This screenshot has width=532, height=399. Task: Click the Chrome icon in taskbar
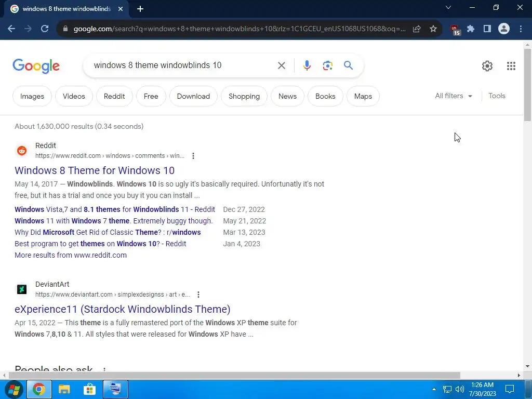point(38,390)
